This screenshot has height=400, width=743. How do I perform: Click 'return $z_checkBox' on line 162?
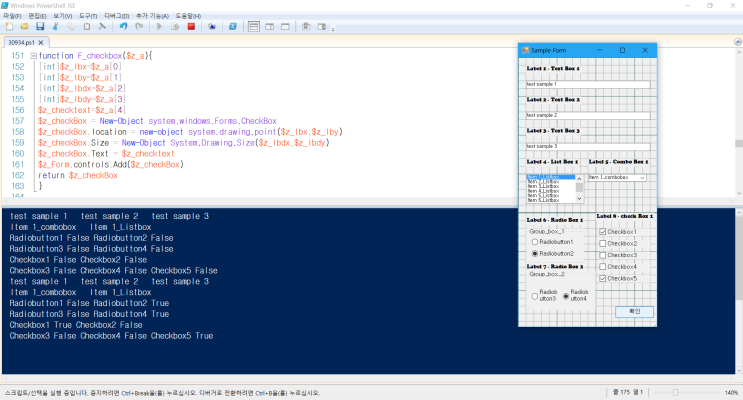(x=78, y=175)
